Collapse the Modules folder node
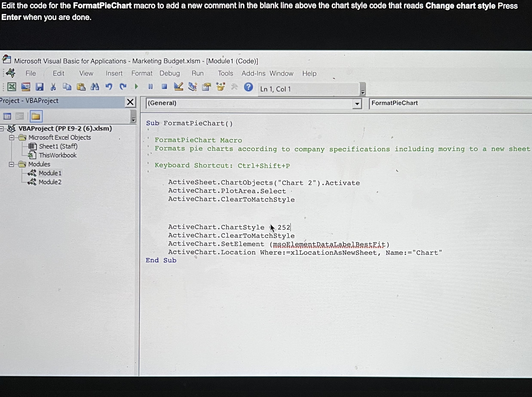Image resolution: width=532 pixels, height=397 pixels. point(11,165)
